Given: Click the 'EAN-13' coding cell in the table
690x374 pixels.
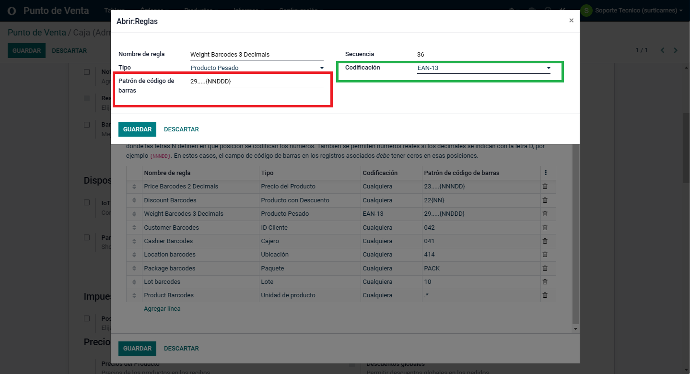Looking at the screenshot, I should coord(373,214).
